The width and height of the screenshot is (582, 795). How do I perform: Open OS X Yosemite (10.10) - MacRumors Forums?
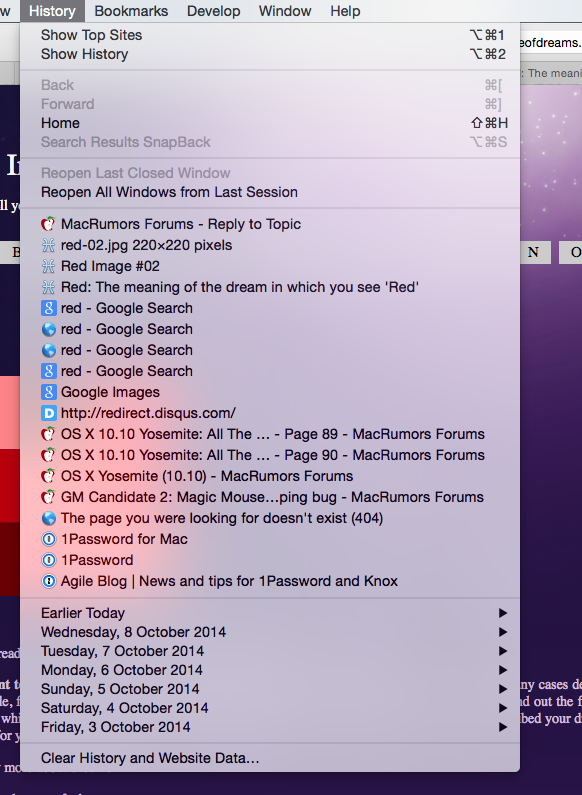click(270, 476)
